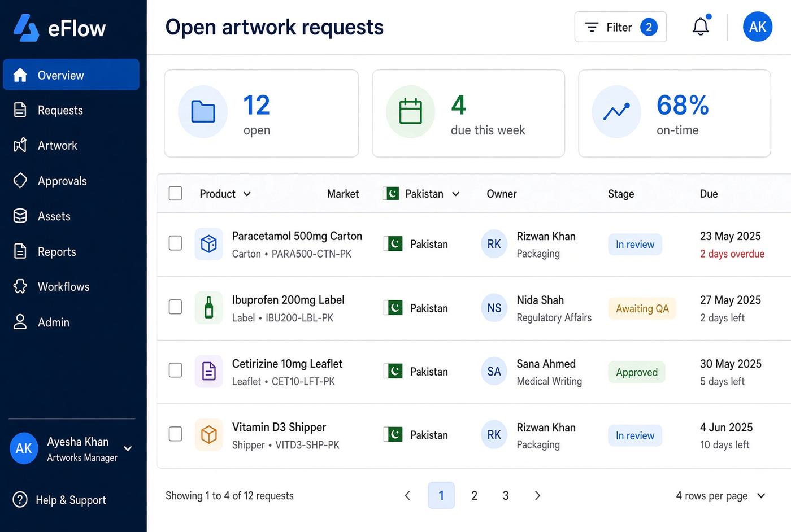
Task: Click the on-time trend chart icon
Action: click(x=616, y=111)
